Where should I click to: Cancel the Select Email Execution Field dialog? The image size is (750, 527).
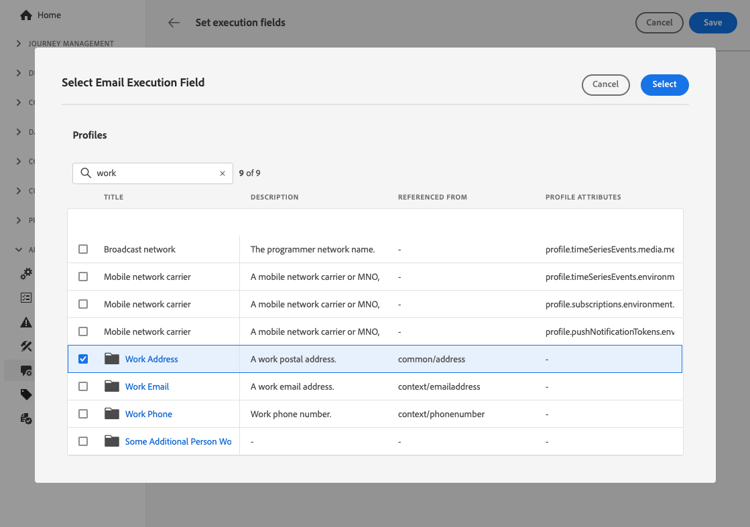605,85
